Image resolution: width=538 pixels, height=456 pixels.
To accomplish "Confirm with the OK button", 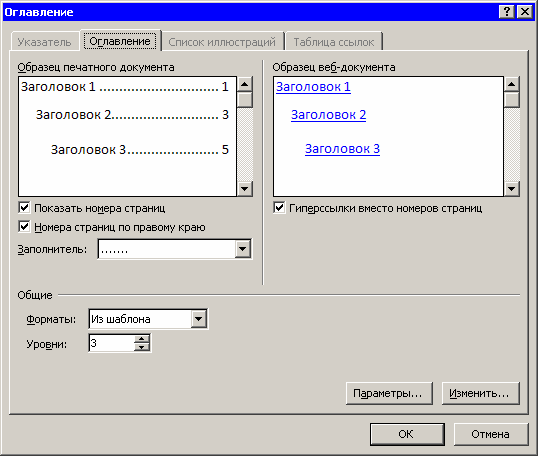I will click(x=407, y=434).
